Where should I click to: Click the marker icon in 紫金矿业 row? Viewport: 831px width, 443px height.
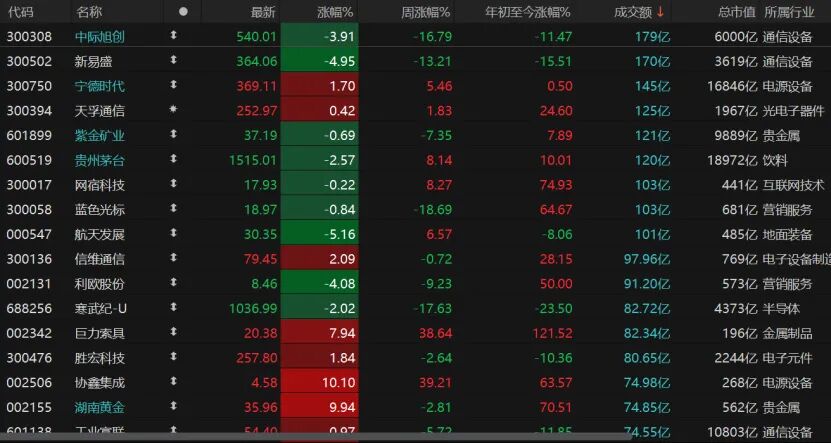pos(173,135)
